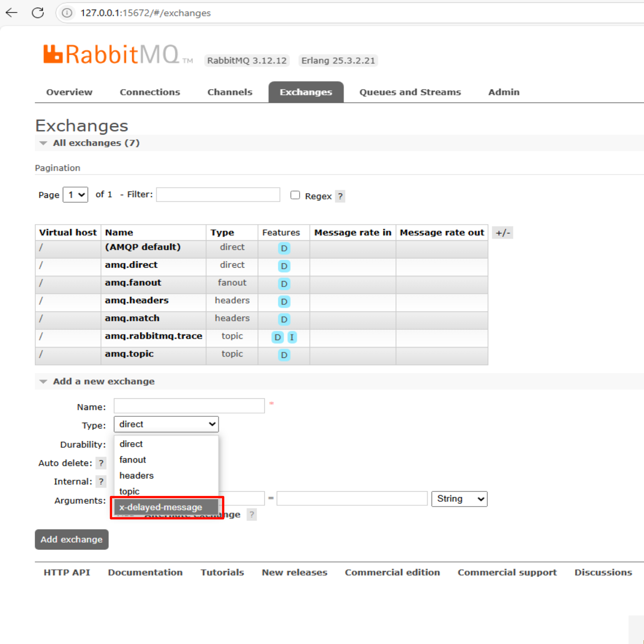
Task: Focus the argument value input field
Action: point(352,499)
